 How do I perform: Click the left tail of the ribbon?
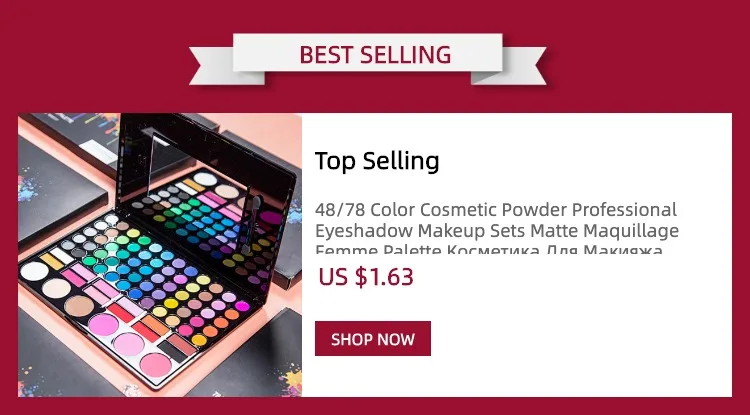pos(227,66)
